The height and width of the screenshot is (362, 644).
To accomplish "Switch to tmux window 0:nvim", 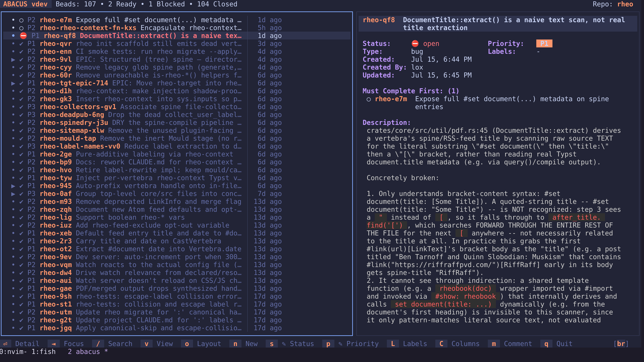I will point(13,352).
